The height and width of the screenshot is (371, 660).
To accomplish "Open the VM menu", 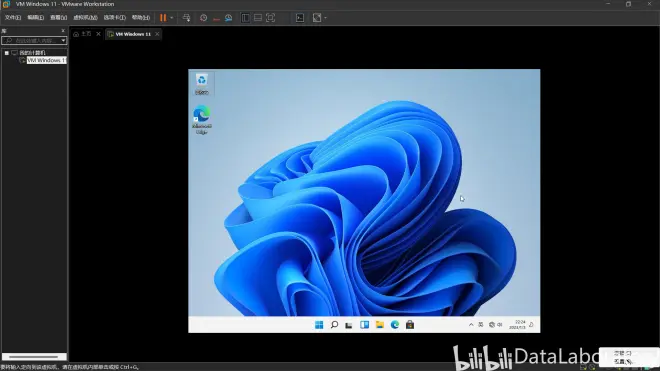I will (85, 18).
